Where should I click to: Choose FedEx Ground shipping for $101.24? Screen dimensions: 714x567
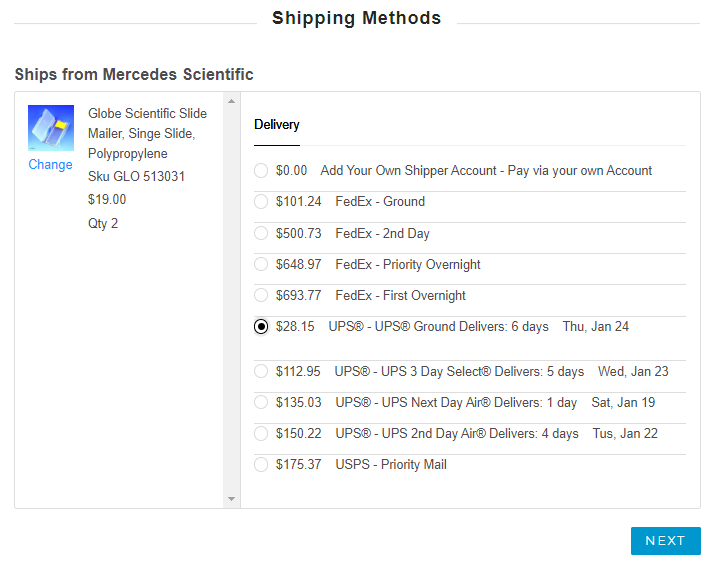(261, 202)
